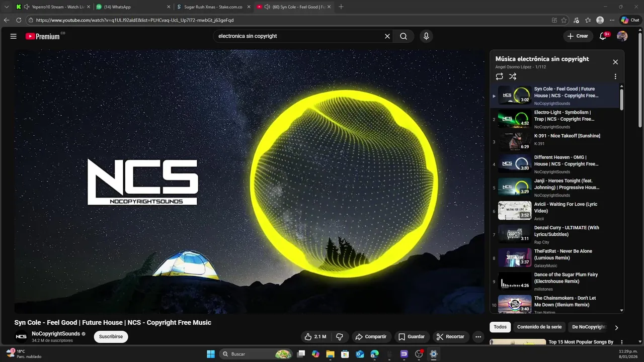Share the video via Compartir
The height and width of the screenshot is (362, 644).
point(371,337)
